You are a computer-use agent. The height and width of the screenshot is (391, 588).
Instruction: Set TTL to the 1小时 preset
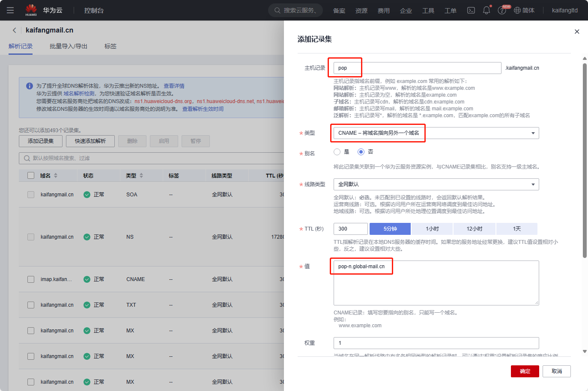(432, 229)
